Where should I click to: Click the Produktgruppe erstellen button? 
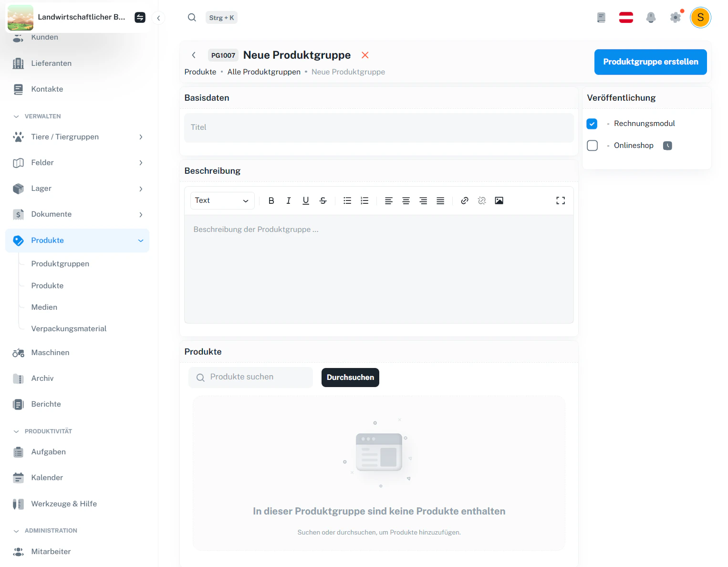click(650, 62)
